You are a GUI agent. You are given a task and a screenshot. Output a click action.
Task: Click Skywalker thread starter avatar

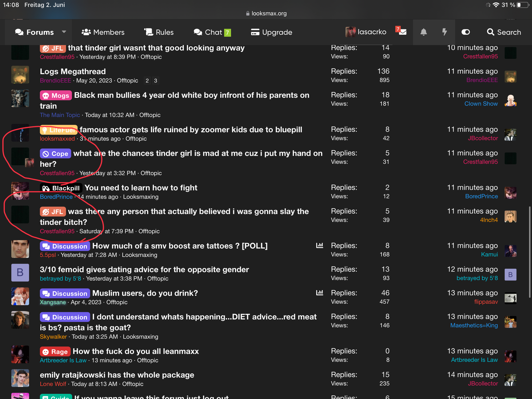click(20, 320)
